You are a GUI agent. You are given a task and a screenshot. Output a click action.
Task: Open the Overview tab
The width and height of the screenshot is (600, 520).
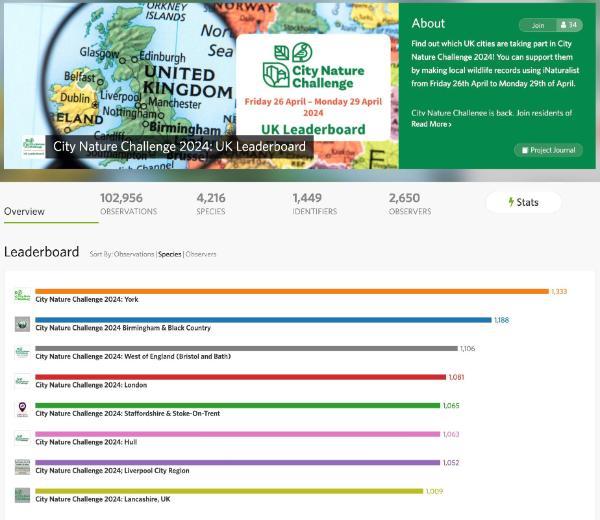(24, 212)
